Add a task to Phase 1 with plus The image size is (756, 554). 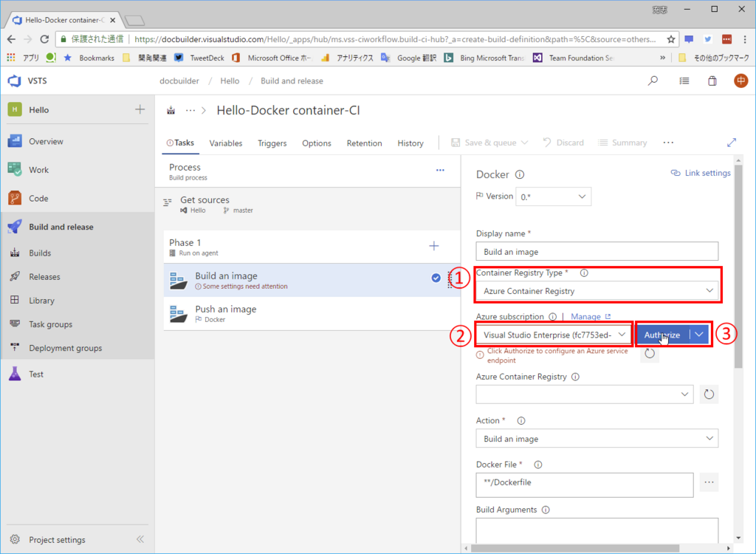[x=434, y=246]
